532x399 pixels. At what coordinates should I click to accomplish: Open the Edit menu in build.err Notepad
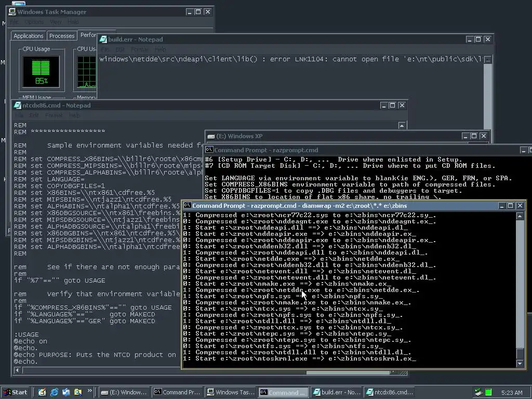tap(120, 49)
